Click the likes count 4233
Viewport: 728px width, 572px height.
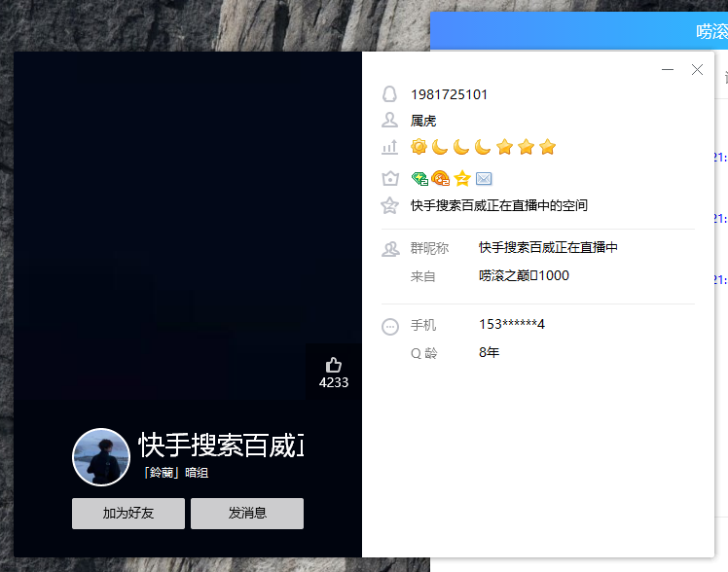[x=334, y=382]
